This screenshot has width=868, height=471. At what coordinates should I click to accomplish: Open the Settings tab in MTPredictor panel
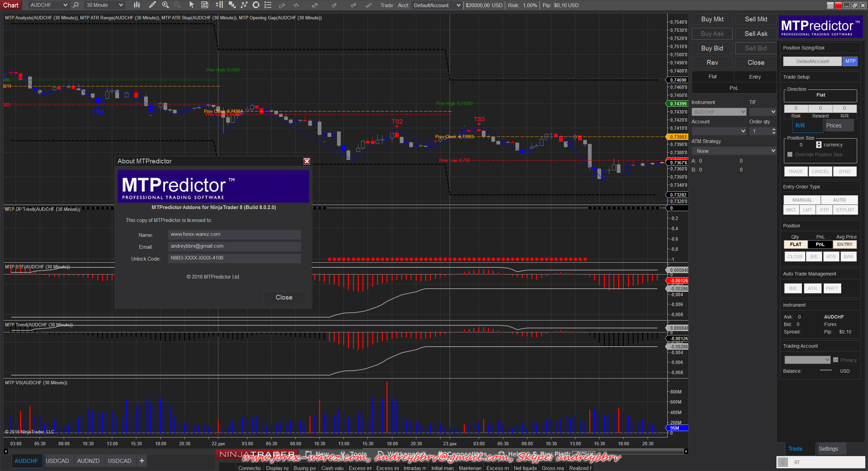tap(828, 449)
